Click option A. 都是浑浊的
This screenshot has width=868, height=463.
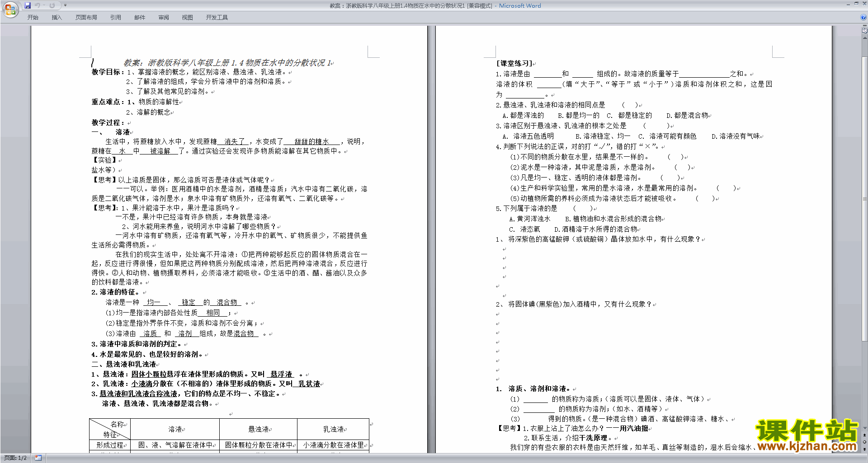[524, 116]
